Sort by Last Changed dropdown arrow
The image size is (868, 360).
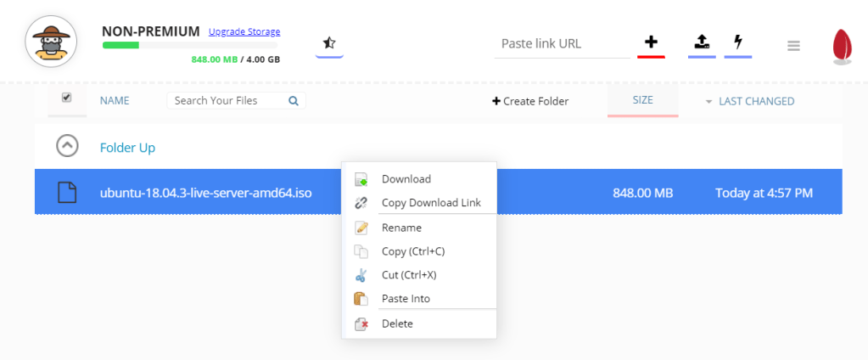(x=709, y=102)
